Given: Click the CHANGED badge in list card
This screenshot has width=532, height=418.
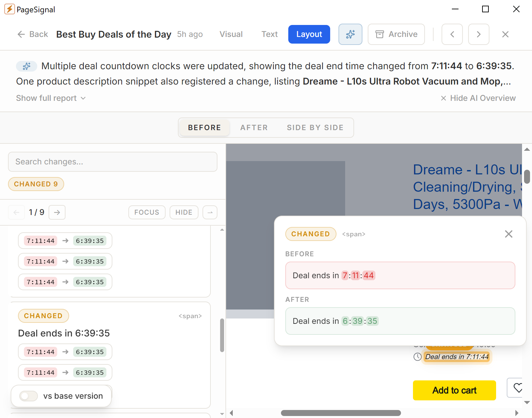Looking at the screenshot, I should pyautogui.click(x=44, y=316).
